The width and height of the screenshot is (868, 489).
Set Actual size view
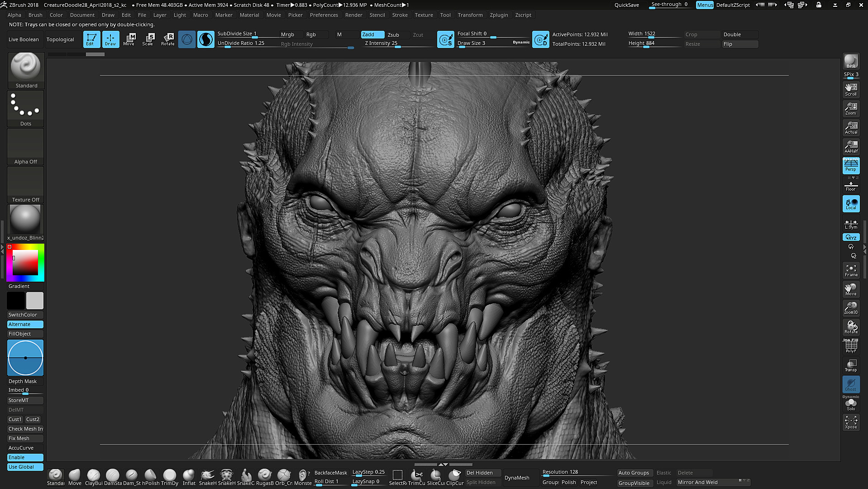coord(851,127)
